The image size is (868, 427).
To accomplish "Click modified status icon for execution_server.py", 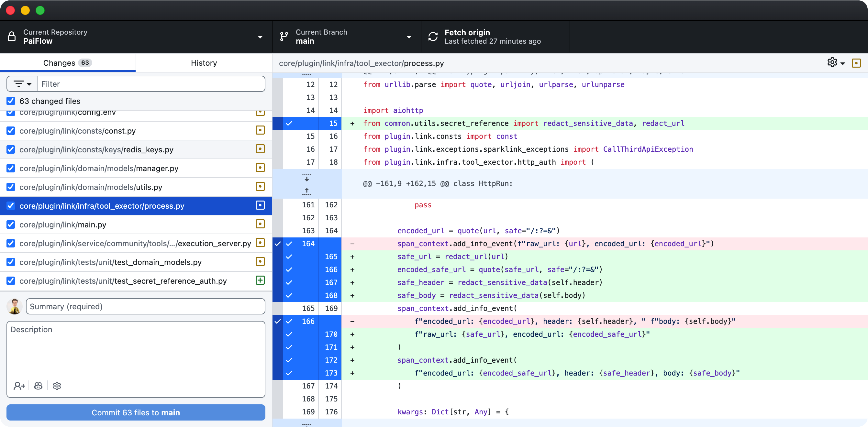I will point(260,243).
